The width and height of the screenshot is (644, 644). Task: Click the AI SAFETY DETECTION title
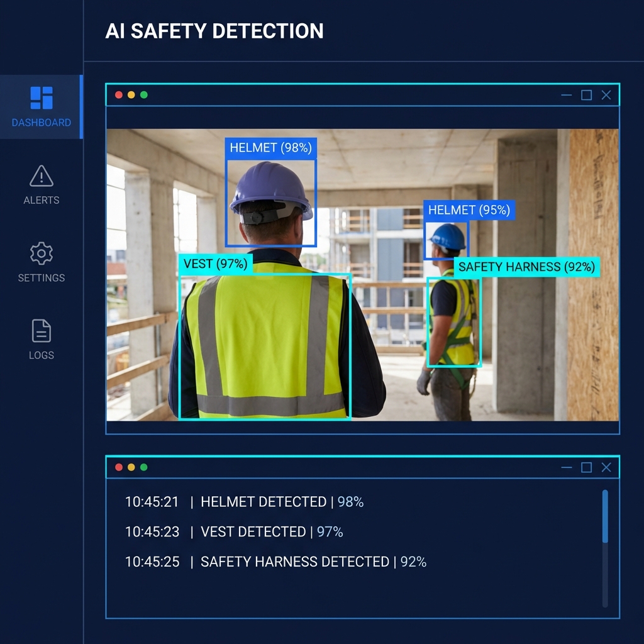click(215, 31)
